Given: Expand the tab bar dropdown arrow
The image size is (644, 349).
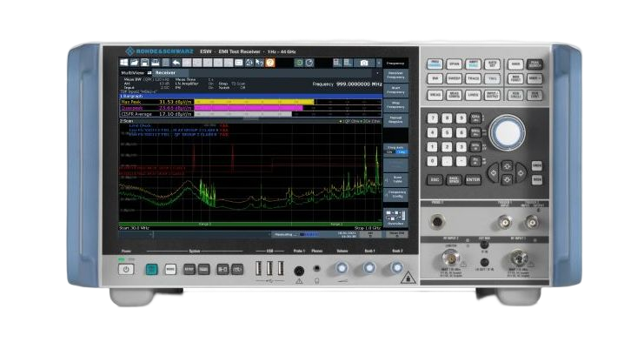Looking at the screenshot, I should (378, 73).
